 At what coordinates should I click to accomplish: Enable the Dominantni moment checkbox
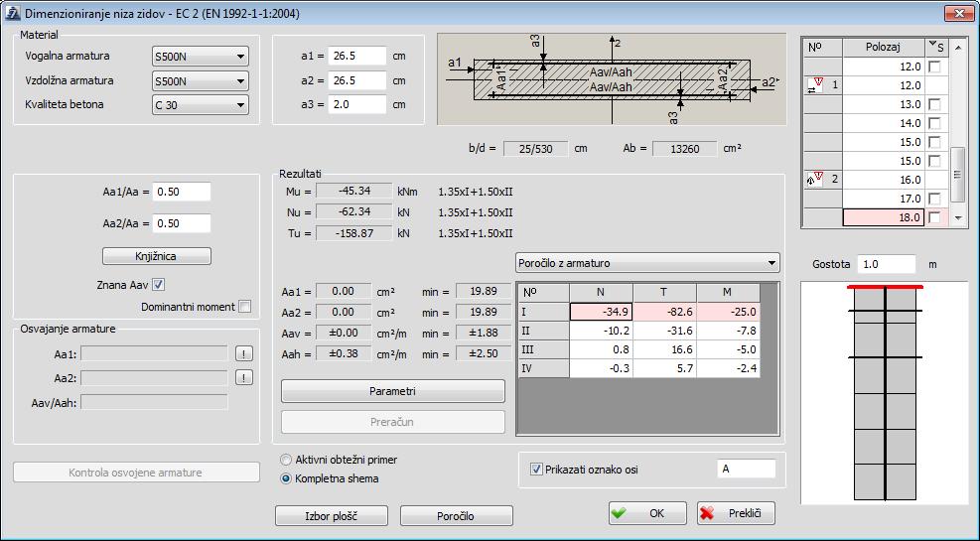tap(245, 307)
